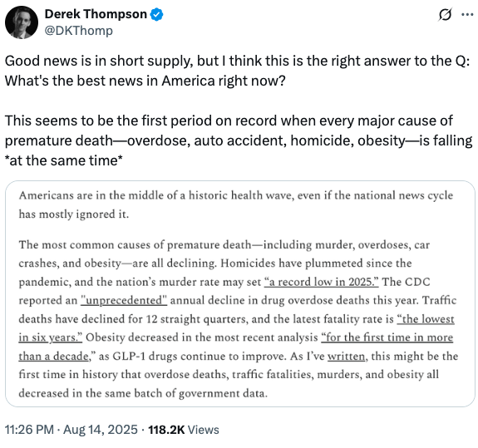Open the "a record low in 2025" link
478x448 pixels.
322,282
